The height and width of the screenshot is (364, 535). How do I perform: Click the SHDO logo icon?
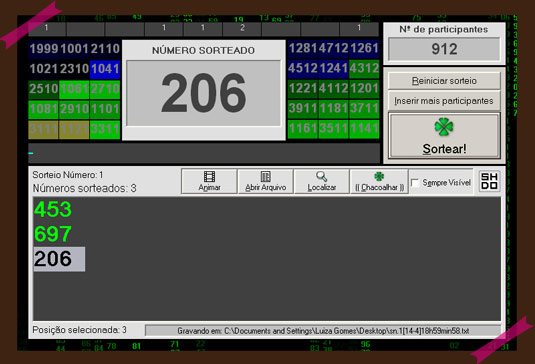coord(489,181)
